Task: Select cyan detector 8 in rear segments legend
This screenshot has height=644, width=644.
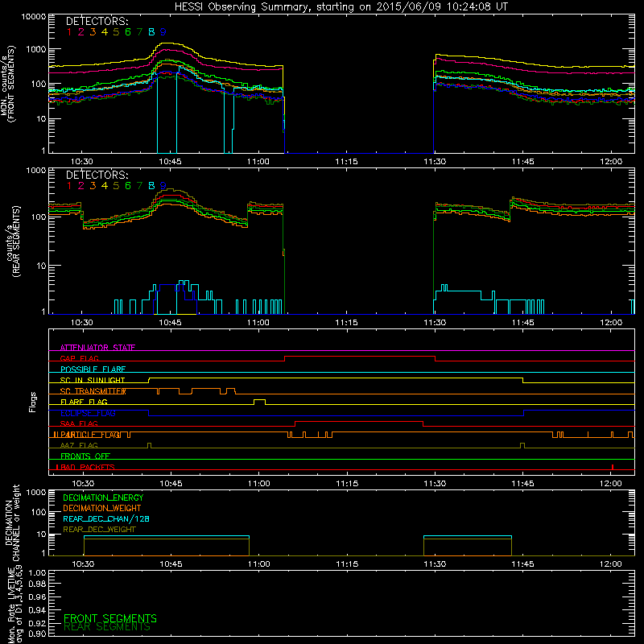Action: 151,186
